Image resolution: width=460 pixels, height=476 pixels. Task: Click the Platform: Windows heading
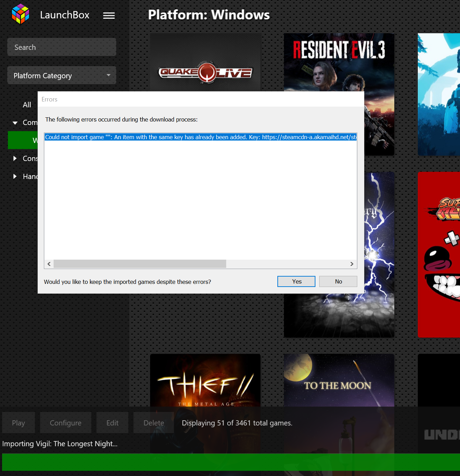tap(209, 15)
